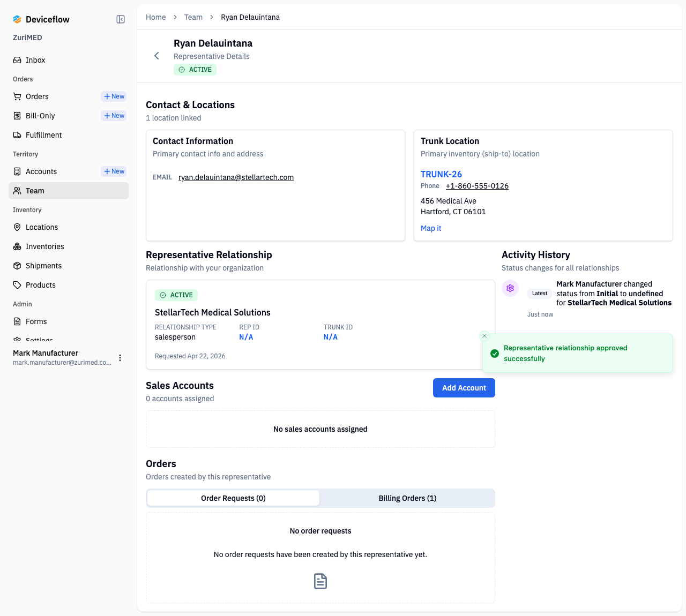The width and height of the screenshot is (686, 616).
Task: Click the Inbox tray icon
Action: click(x=17, y=60)
